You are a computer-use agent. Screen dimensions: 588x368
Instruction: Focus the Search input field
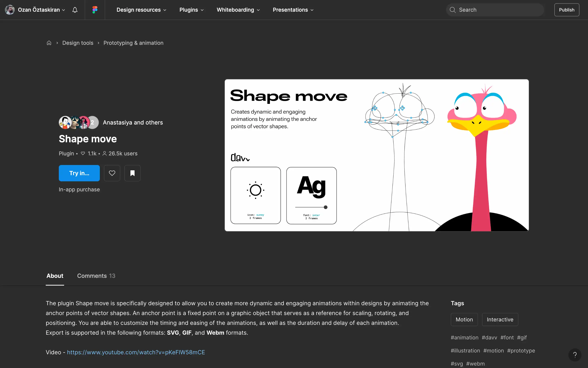pyautogui.click(x=495, y=10)
